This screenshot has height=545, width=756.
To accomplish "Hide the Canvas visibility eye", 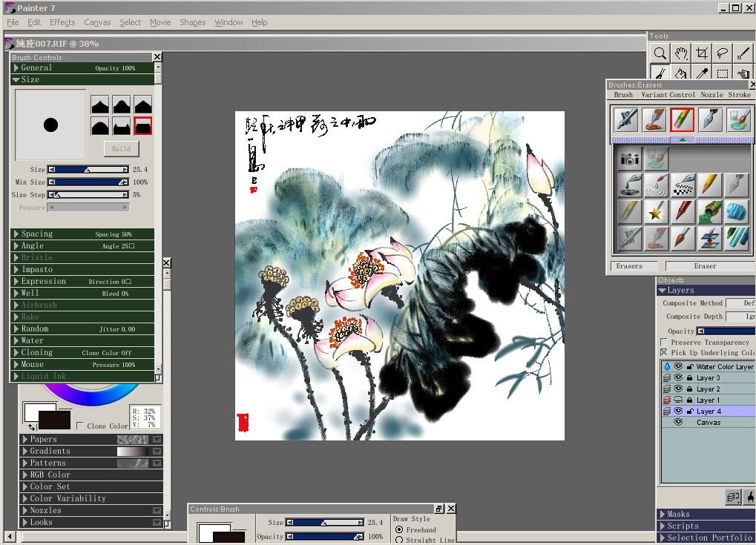I will pyautogui.click(x=678, y=422).
